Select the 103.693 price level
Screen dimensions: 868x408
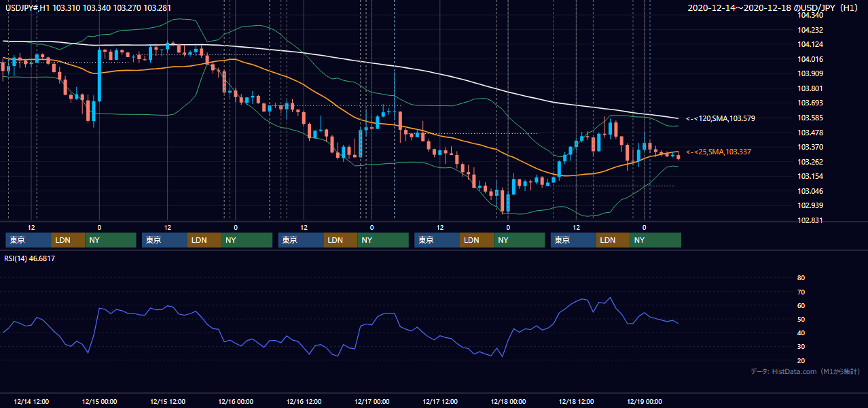click(x=809, y=103)
